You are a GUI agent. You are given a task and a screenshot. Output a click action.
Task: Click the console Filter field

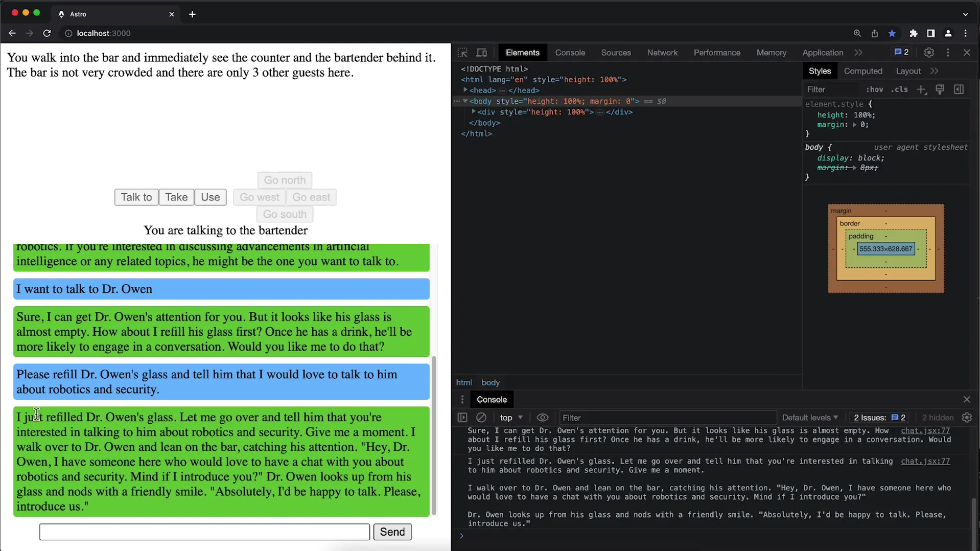pyautogui.click(x=667, y=418)
